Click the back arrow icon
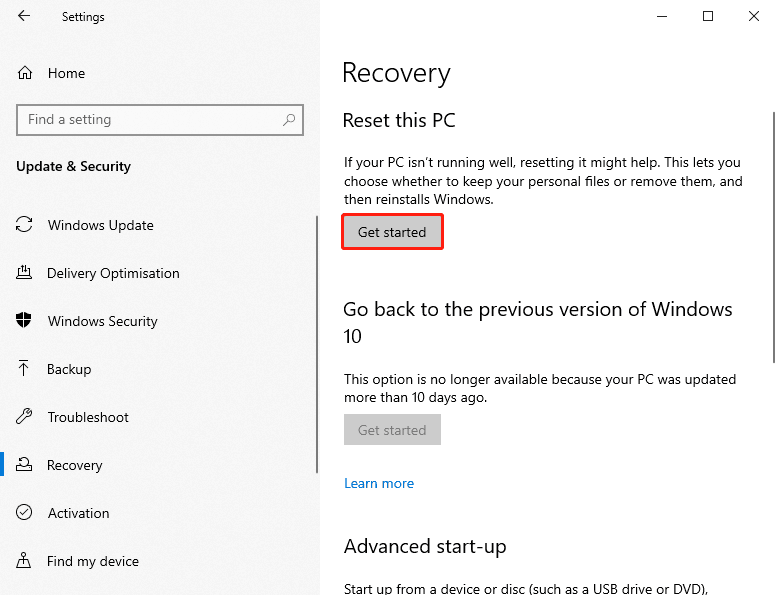This screenshot has width=777, height=595. tap(24, 16)
